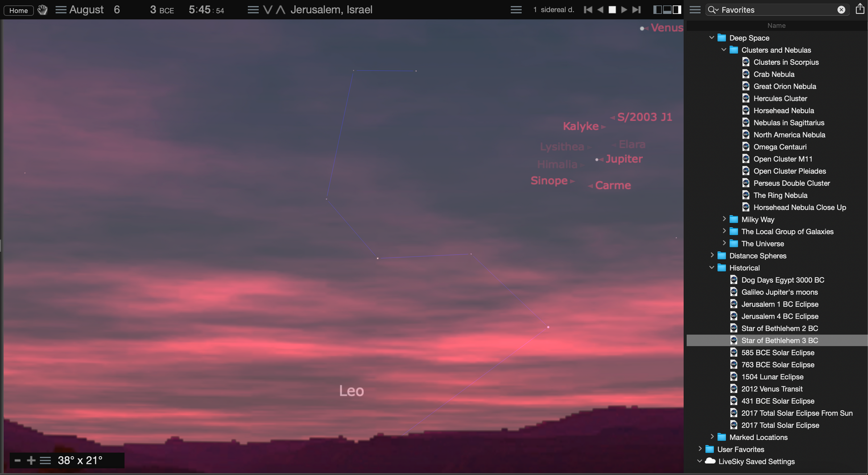Toggle the right side pane

(x=677, y=10)
